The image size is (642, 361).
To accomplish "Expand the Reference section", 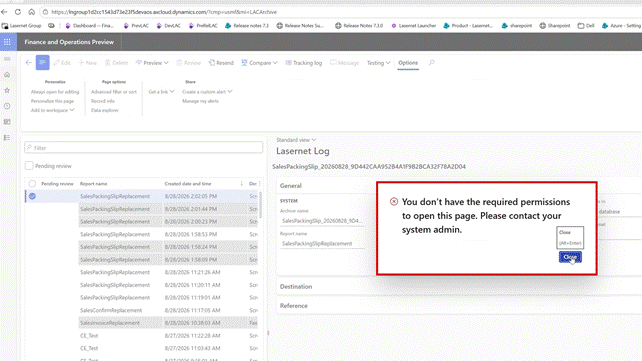I will tap(294, 306).
